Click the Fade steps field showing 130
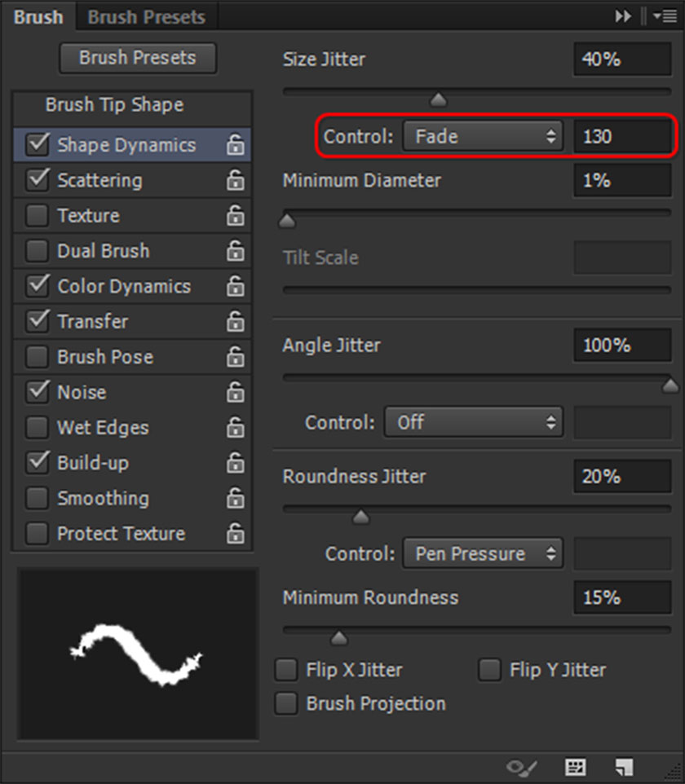The width and height of the screenshot is (685, 784). point(623,137)
